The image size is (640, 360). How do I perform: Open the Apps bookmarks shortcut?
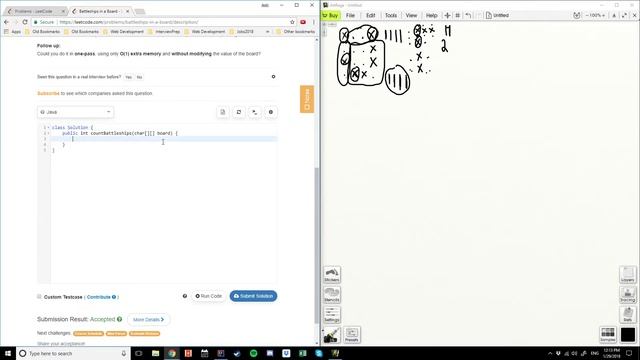[12, 31]
